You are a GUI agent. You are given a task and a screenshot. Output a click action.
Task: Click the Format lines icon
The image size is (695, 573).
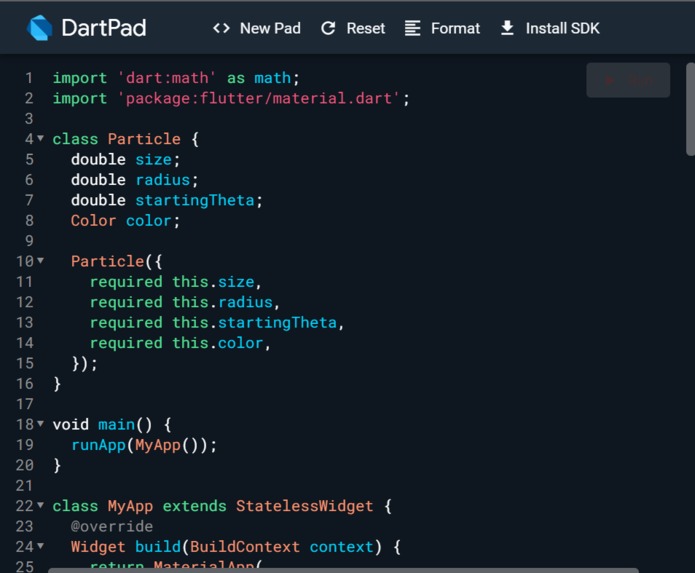pos(412,28)
